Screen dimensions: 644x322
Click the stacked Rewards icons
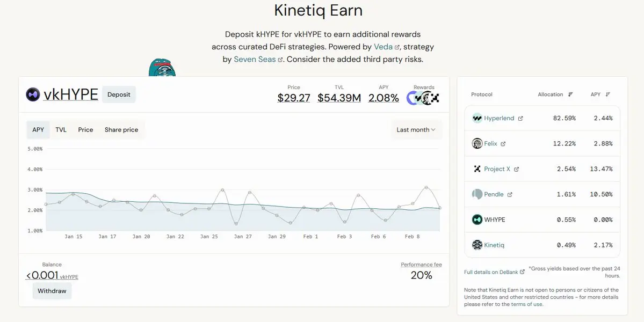(x=423, y=98)
